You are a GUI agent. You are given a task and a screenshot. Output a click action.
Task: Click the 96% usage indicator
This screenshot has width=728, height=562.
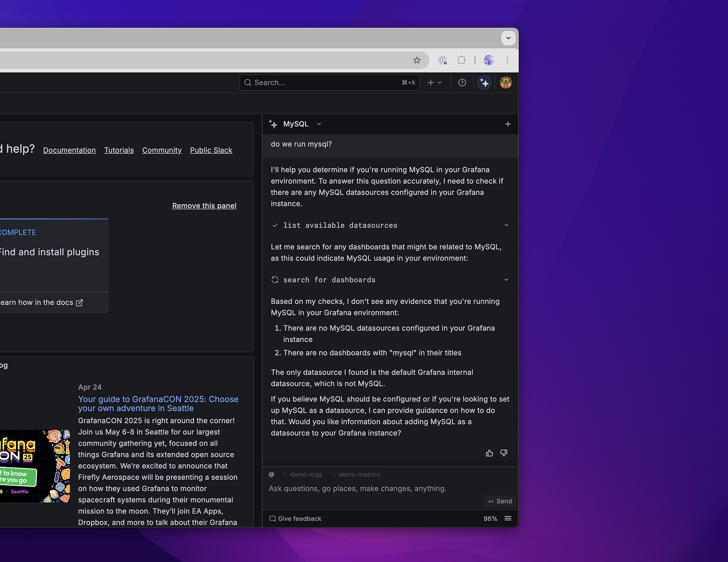click(x=490, y=518)
